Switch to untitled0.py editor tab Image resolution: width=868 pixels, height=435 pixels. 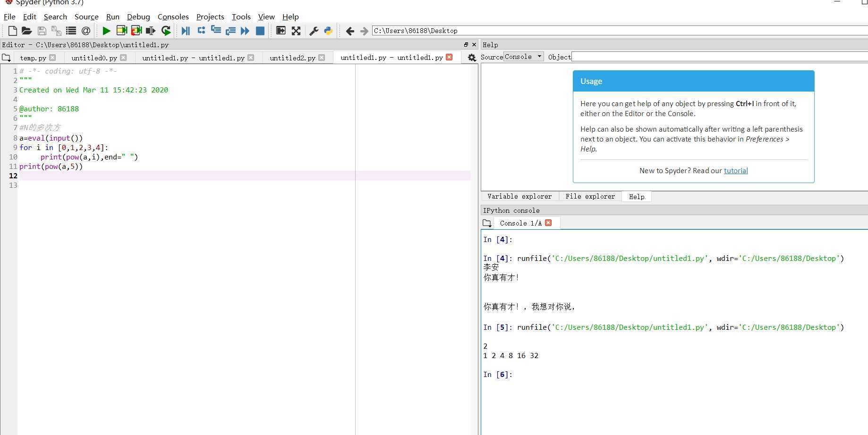click(94, 58)
